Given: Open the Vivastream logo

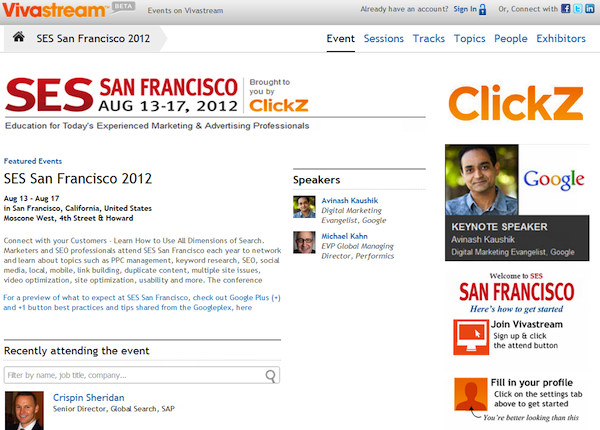Looking at the screenshot, I should (x=54, y=10).
